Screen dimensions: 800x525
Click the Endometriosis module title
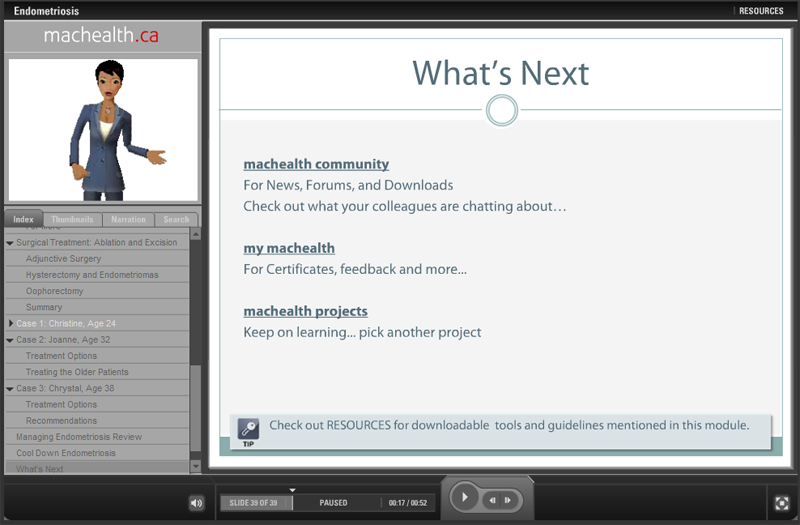[x=46, y=11]
